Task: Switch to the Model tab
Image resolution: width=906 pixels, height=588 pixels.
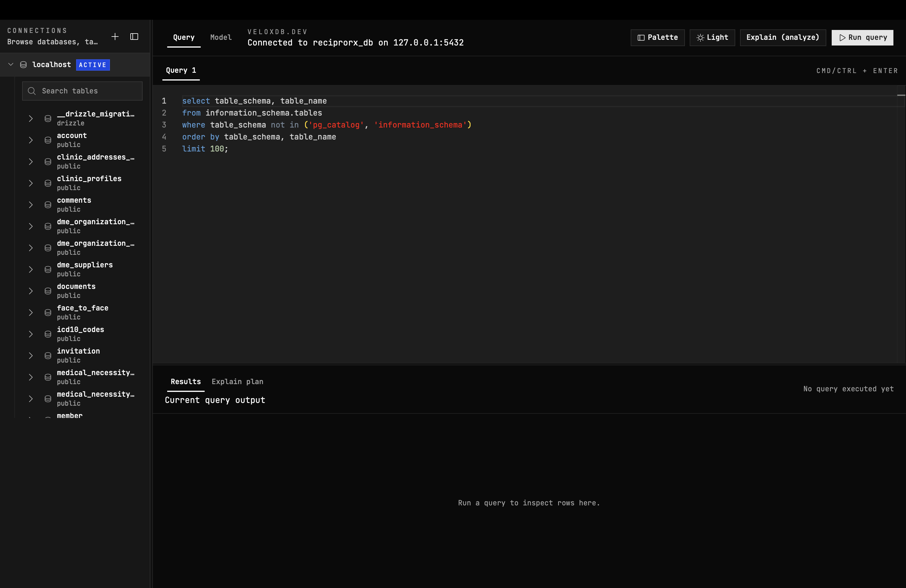Action: click(x=221, y=37)
